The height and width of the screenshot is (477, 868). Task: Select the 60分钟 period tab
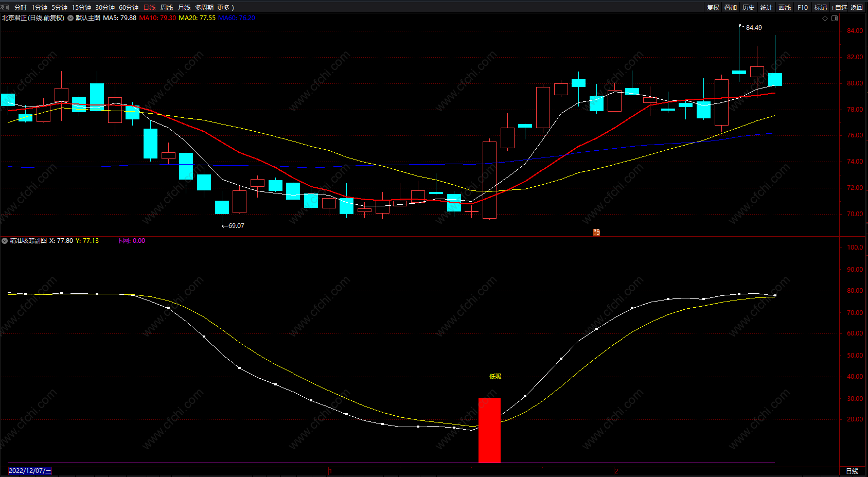pyautogui.click(x=129, y=8)
